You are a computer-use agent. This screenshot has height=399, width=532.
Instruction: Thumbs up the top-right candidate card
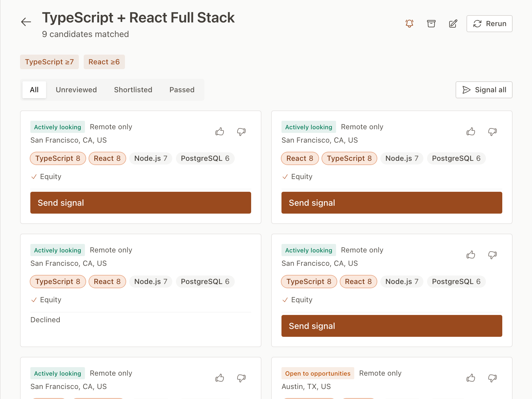pyautogui.click(x=471, y=132)
